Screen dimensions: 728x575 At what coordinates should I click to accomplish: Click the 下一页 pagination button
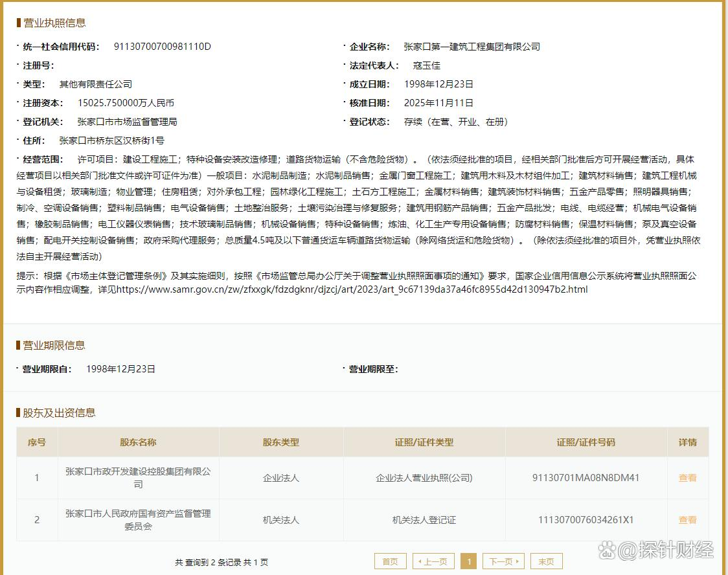(503, 561)
